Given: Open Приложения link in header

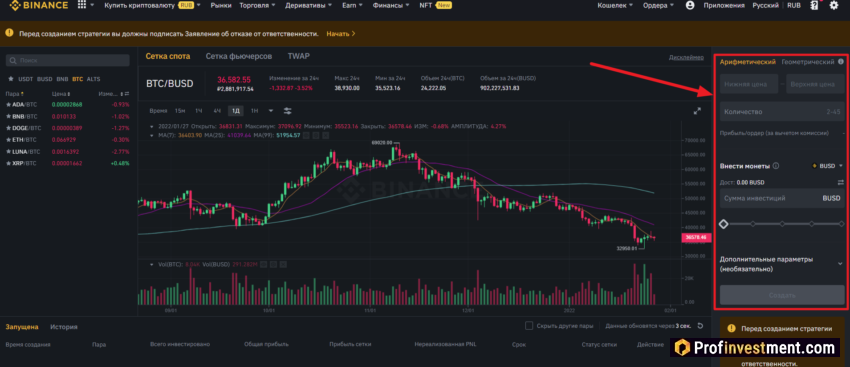Looking at the screenshot, I should tap(724, 5).
